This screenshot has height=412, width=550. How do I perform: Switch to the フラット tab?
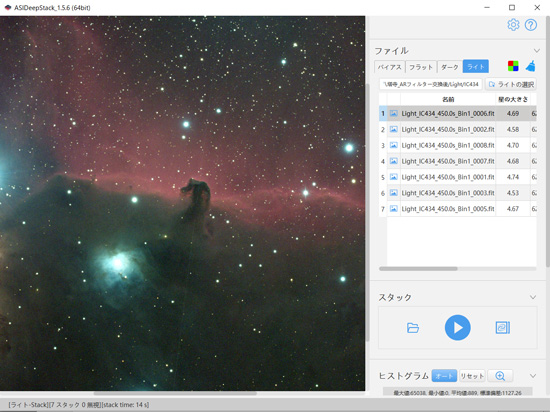pyautogui.click(x=421, y=67)
